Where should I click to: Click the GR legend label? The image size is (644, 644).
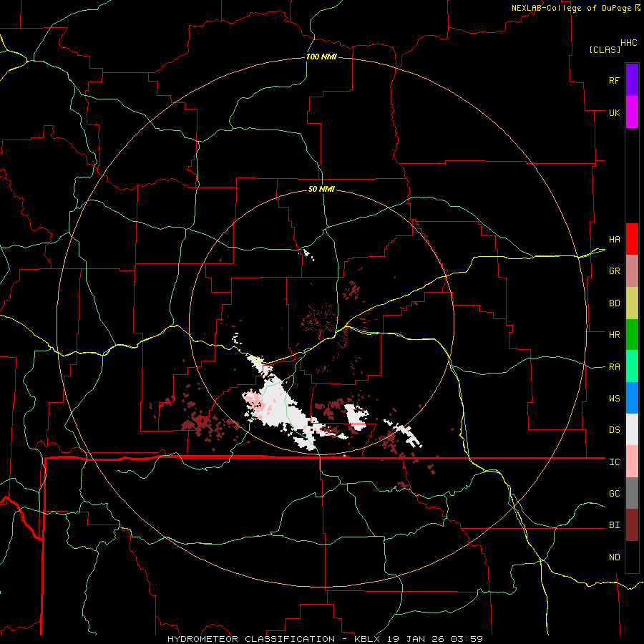pos(614,271)
